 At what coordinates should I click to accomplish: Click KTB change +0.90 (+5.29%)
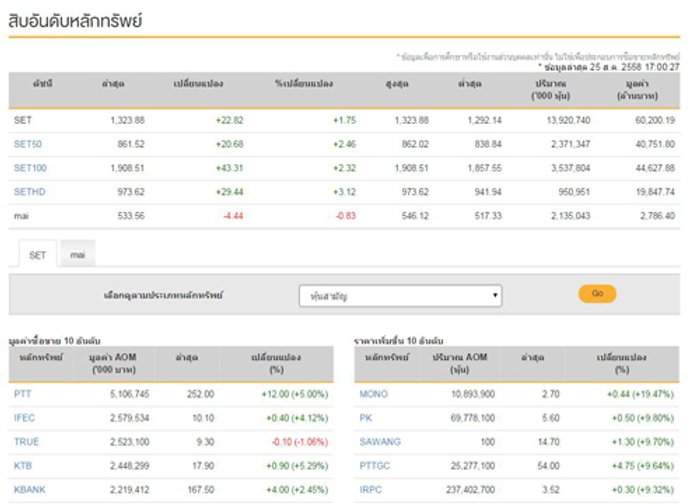pos(297,466)
